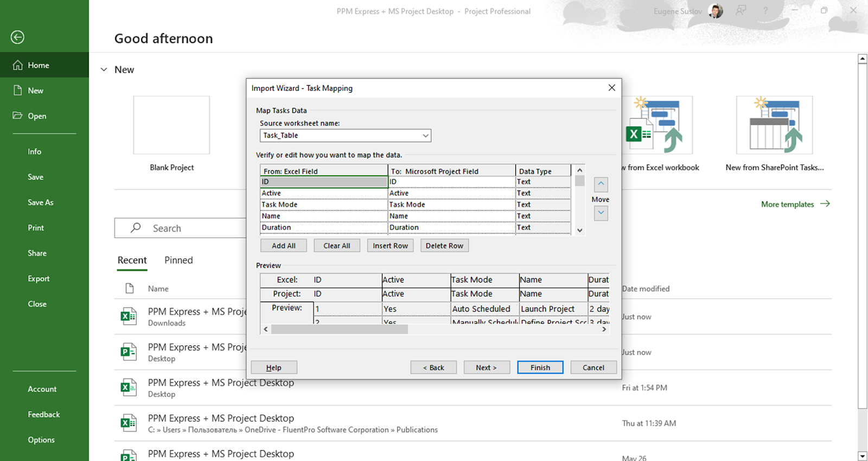Image resolution: width=868 pixels, height=461 pixels.
Task: Open the Home page in the sidebar
Action: click(44, 65)
